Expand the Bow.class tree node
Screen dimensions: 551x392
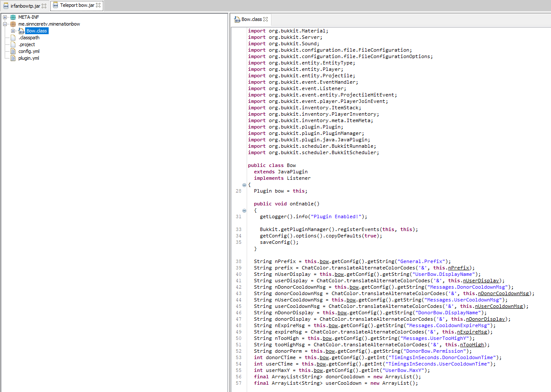click(13, 31)
